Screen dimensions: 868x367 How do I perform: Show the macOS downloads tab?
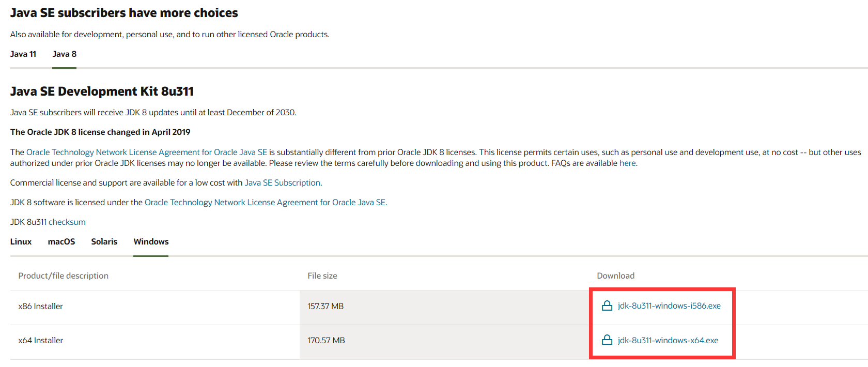point(61,242)
